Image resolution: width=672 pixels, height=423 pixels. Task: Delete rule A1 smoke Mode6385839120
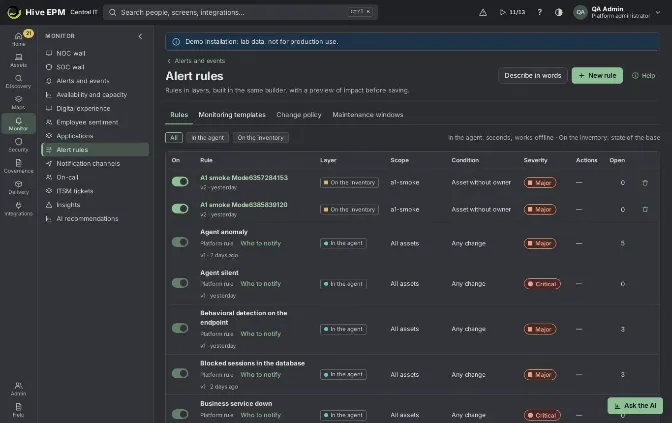pos(645,209)
